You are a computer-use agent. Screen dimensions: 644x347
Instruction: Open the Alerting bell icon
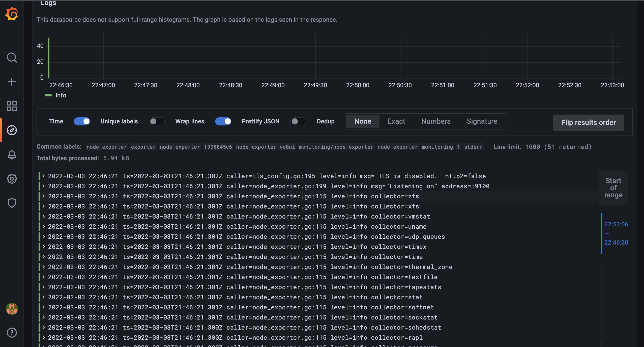click(12, 154)
